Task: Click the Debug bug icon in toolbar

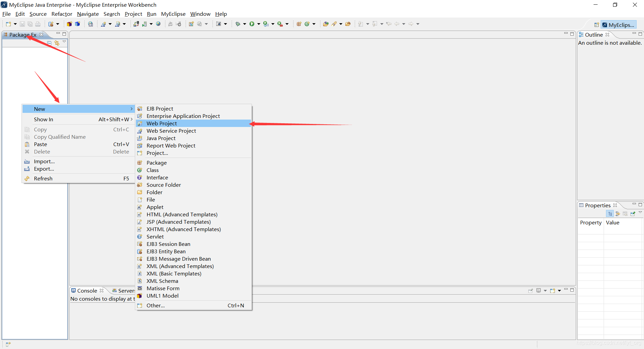Action: coord(238,24)
